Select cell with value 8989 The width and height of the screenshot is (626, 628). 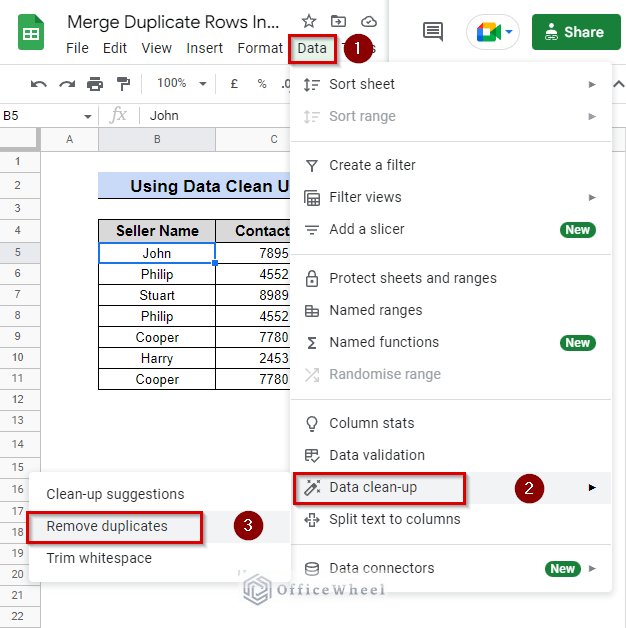(x=253, y=295)
